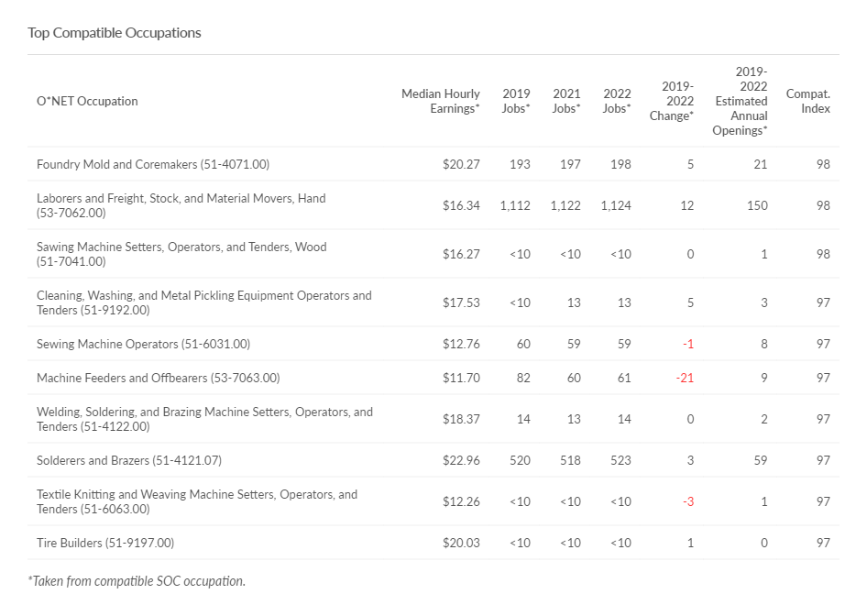Select the compat. index 98 for Foundry Mold
867x616 pixels.
point(823,164)
